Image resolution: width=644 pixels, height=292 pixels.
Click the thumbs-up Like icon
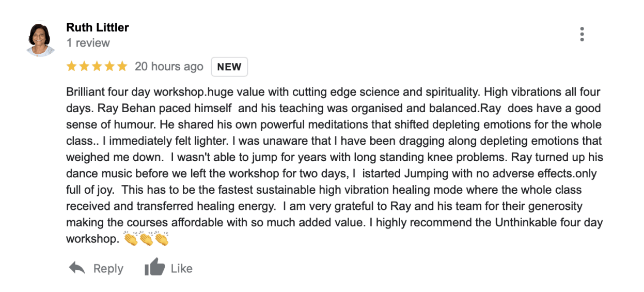(154, 268)
